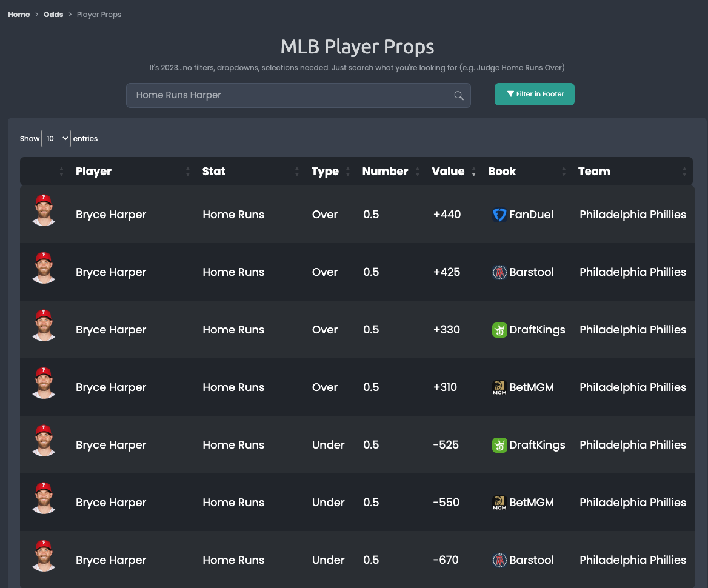Click the DraftKings icon in the -525 Under row
The height and width of the screenshot is (588, 708).
point(499,445)
